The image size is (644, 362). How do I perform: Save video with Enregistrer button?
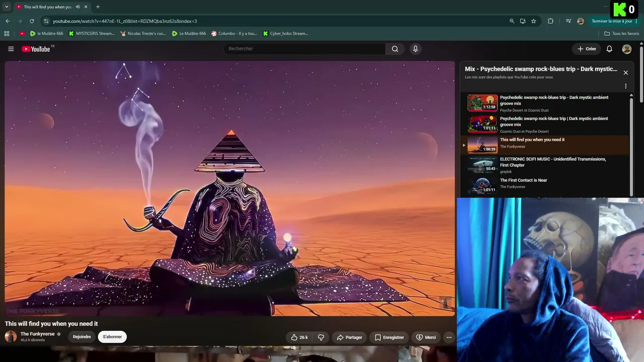[x=389, y=337]
